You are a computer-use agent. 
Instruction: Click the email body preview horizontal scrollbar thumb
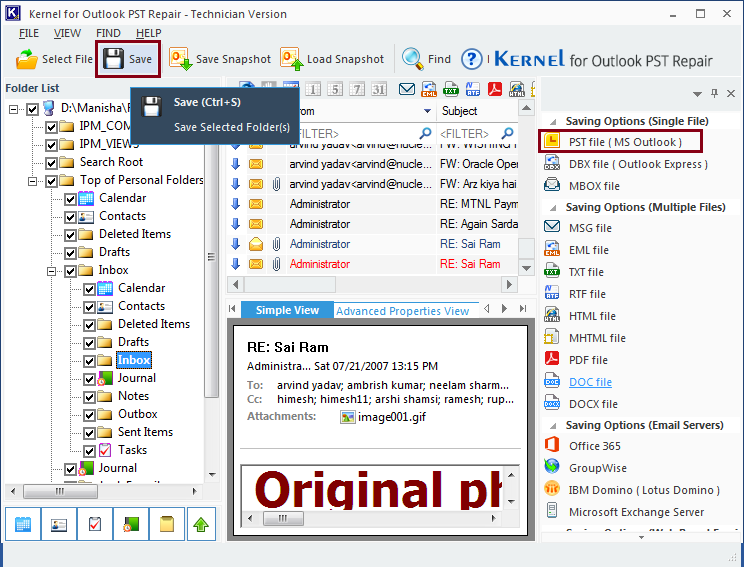(283, 518)
